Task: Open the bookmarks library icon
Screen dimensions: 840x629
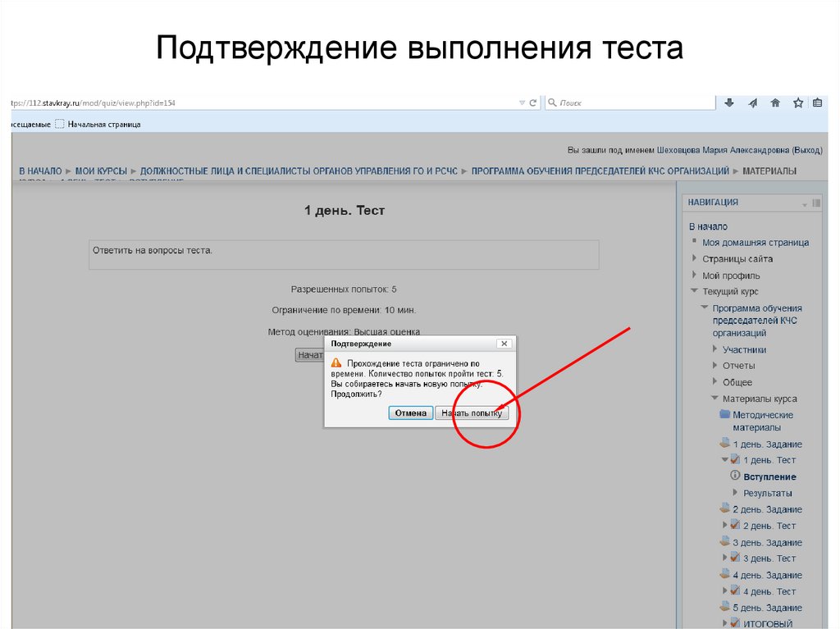Action: tap(817, 102)
